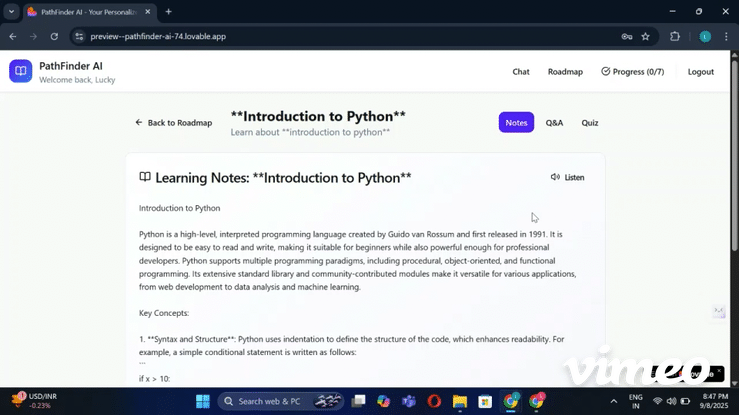Image resolution: width=739 pixels, height=415 pixels.
Task: Open the USD/INR widget
Action: click(34, 401)
